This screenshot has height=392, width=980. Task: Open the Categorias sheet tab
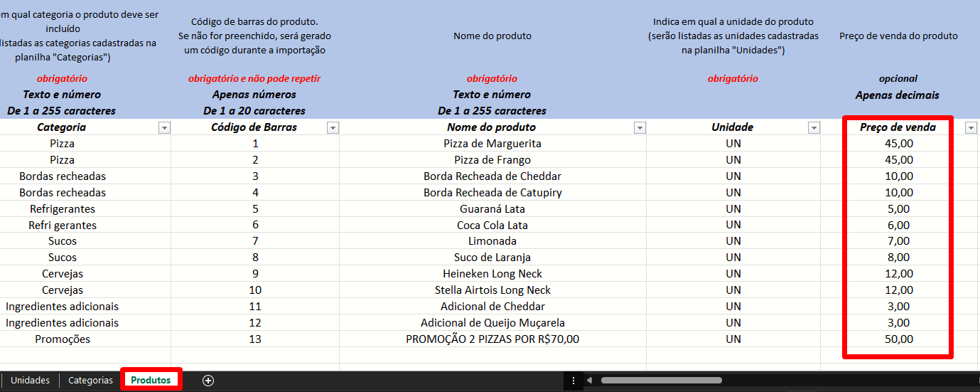[90, 381]
